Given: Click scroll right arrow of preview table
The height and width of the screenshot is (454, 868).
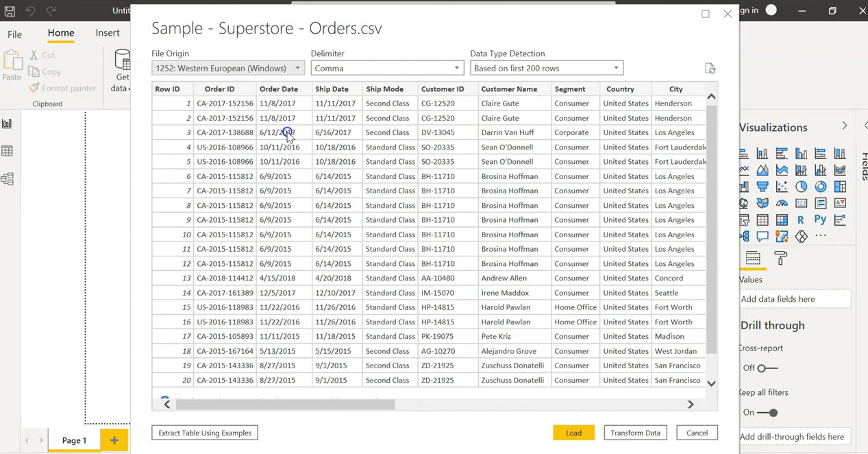Looking at the screenshot, I should [691, 405].
